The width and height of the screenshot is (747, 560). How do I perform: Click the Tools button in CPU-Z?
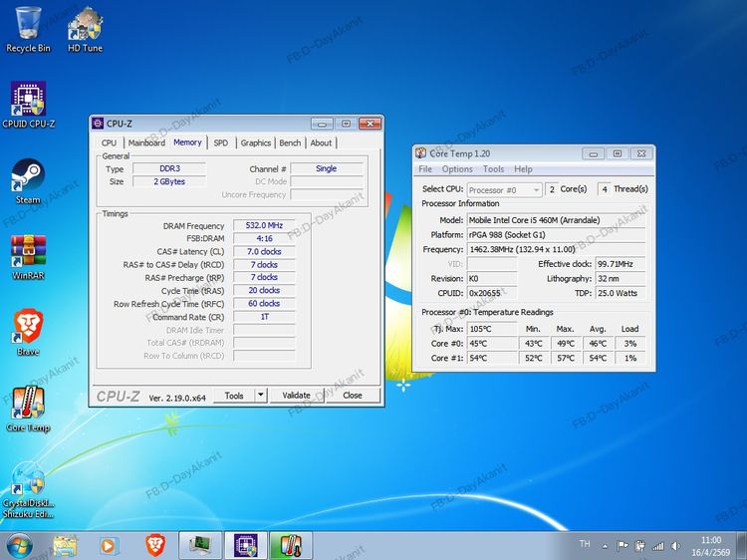coord(234,396)
